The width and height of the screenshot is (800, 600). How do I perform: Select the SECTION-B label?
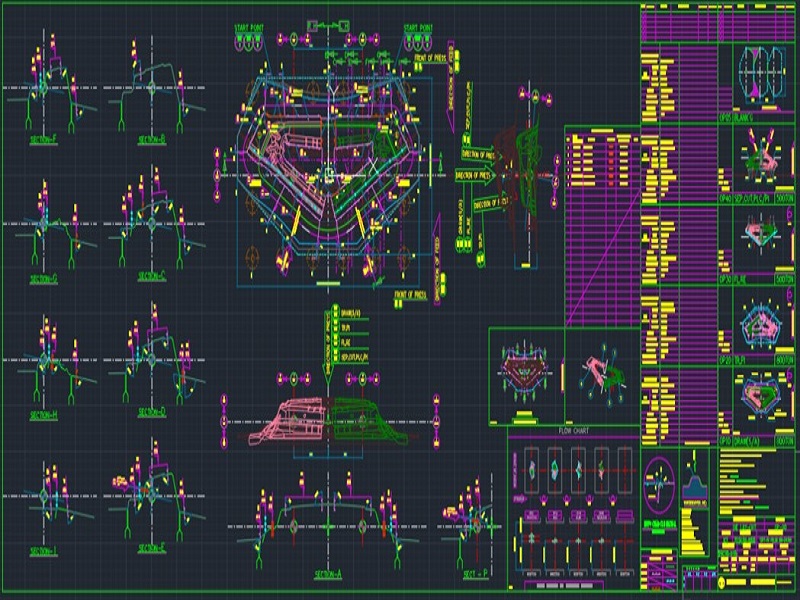148,140
